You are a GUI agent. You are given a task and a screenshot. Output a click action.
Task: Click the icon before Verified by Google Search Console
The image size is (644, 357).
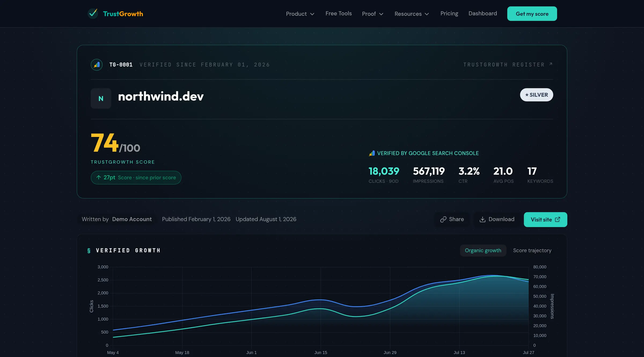[x=372, y=153]
